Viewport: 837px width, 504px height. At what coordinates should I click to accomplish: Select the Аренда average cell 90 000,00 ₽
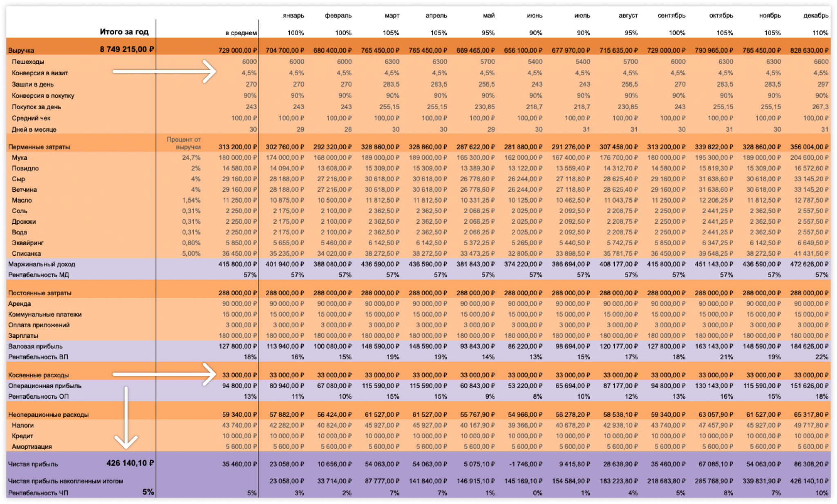coord(239,303)
